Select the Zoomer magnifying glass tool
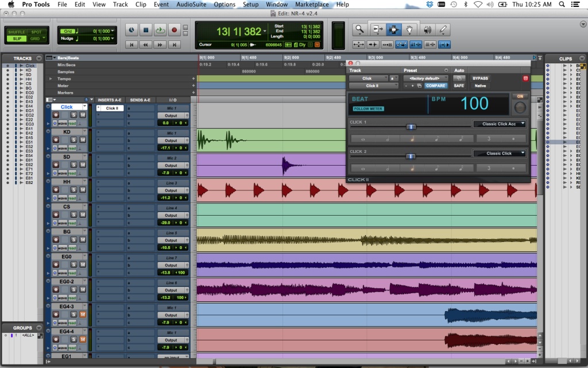588x368 pixels. coord(360,29)
